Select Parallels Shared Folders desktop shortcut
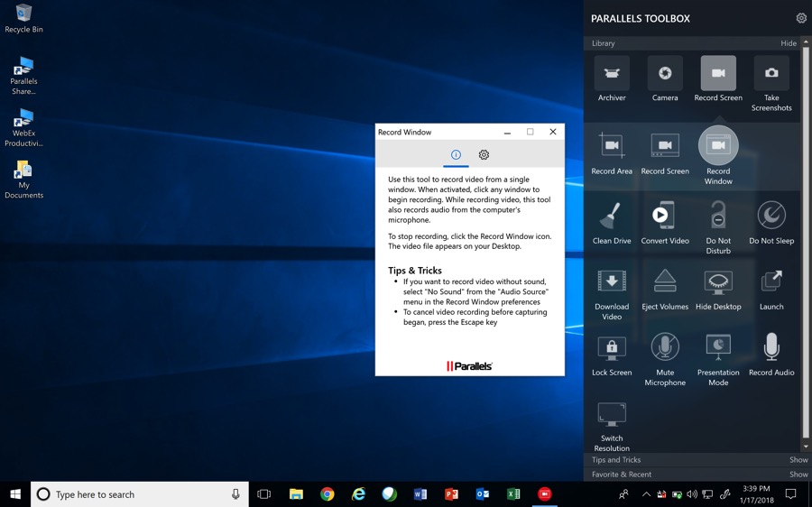The image size is (812, 507). click(23, 76)
